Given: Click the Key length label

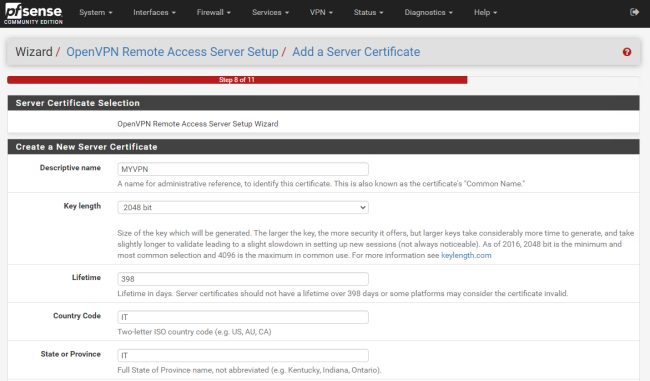Looking at the screenshot, I should (82, 206).
